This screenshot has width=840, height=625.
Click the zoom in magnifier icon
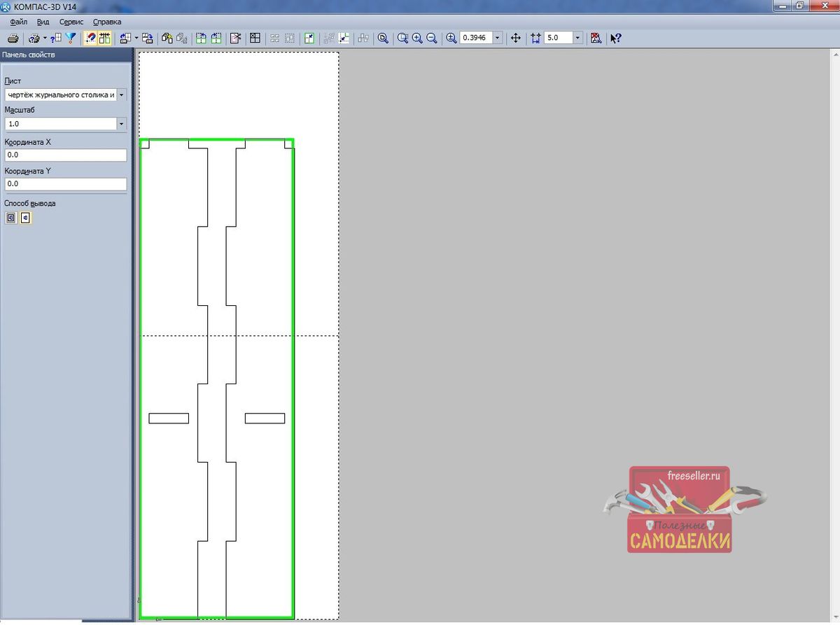click(417, 38)
